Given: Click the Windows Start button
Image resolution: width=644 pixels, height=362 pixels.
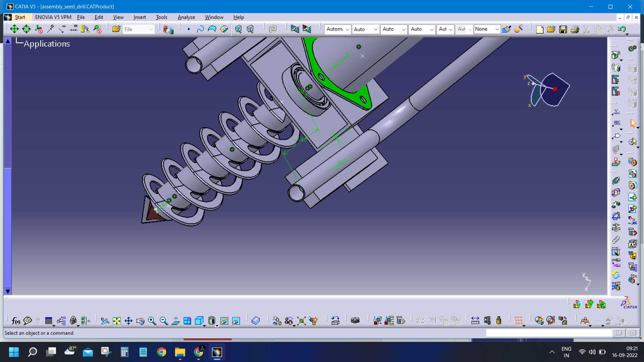Looking at the screenshot, I should click(14, 352).
